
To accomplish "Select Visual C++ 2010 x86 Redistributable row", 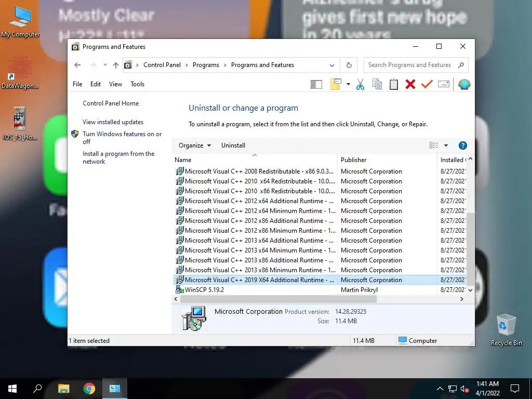I will (320, 191).
